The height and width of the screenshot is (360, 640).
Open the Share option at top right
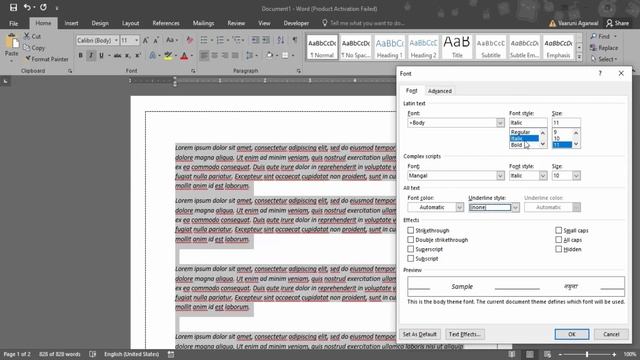tap(618, 23)
